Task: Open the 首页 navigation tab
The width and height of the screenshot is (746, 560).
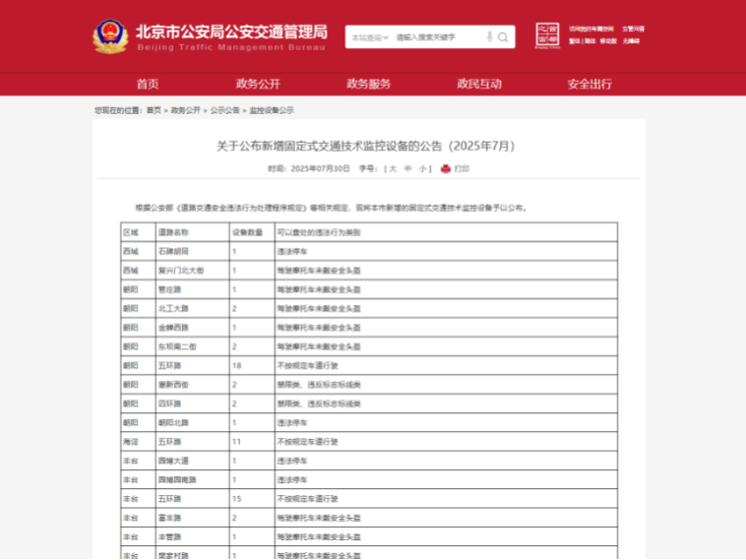Action: tap(148, 84)
